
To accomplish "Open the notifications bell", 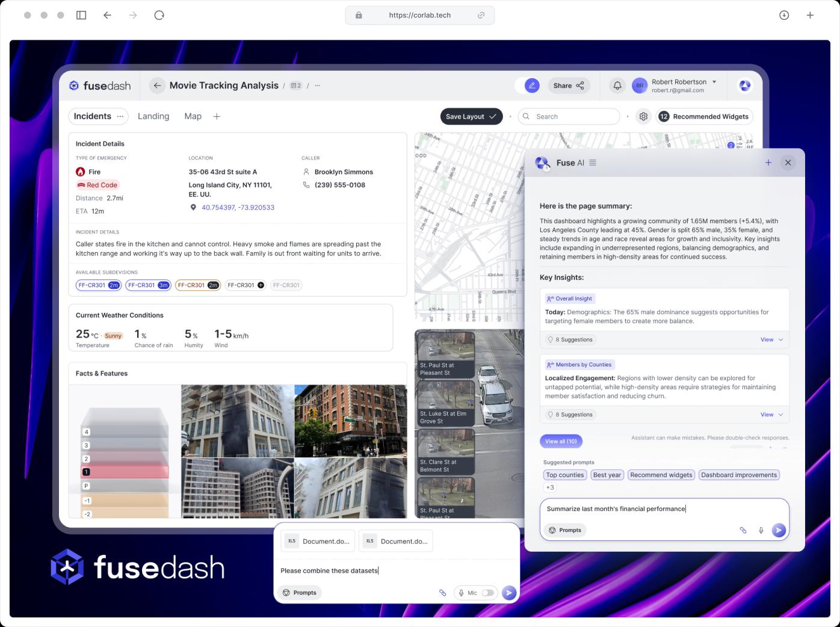I will 617,85.
